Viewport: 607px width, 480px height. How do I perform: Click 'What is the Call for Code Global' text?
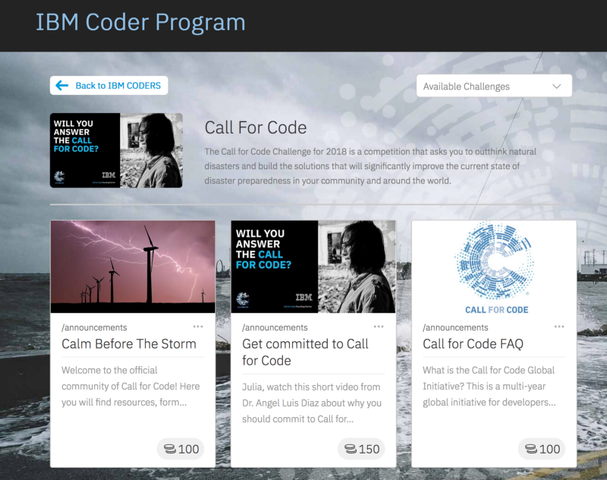[489, 386]
